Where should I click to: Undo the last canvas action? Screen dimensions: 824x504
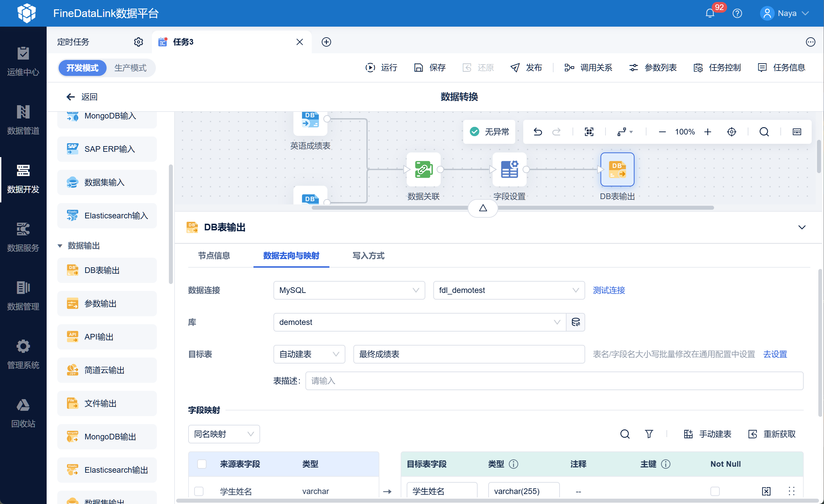click(538, 132)
